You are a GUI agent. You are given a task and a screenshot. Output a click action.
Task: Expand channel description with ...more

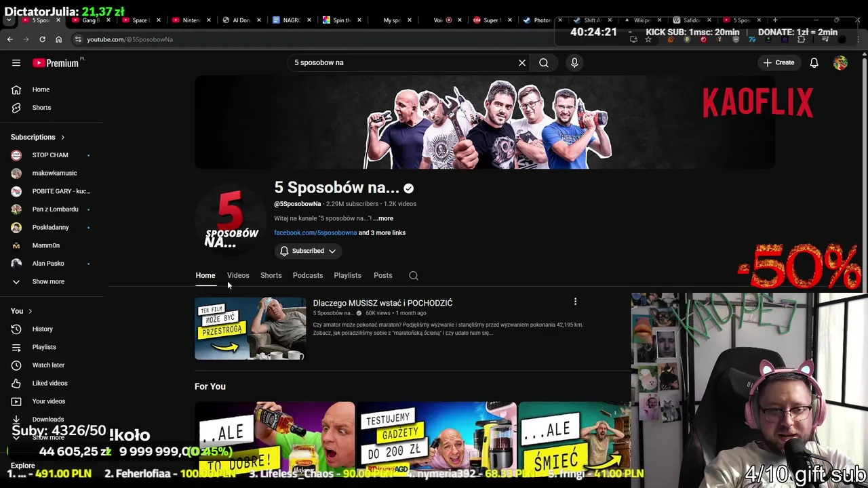tap(383, 218)
